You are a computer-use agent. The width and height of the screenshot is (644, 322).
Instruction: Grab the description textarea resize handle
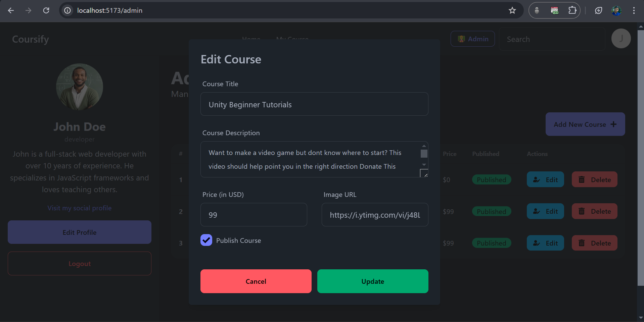click(x=424, y=173)
